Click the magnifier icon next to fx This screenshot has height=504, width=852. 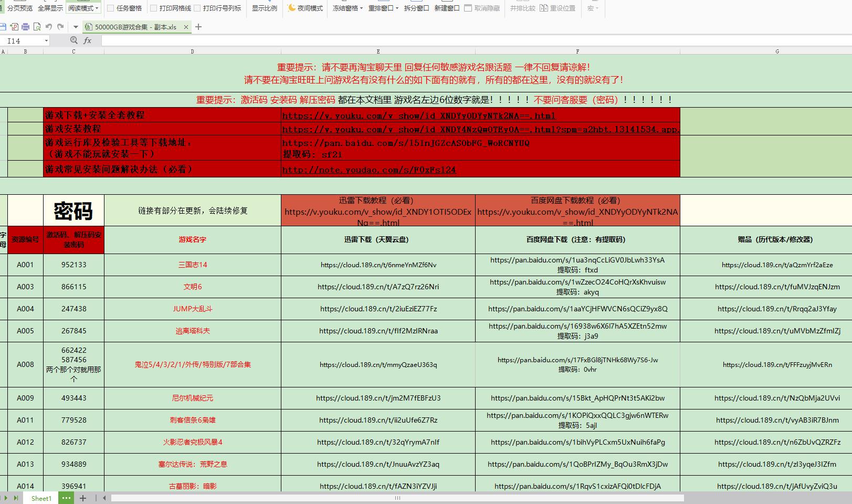(74, 40)
